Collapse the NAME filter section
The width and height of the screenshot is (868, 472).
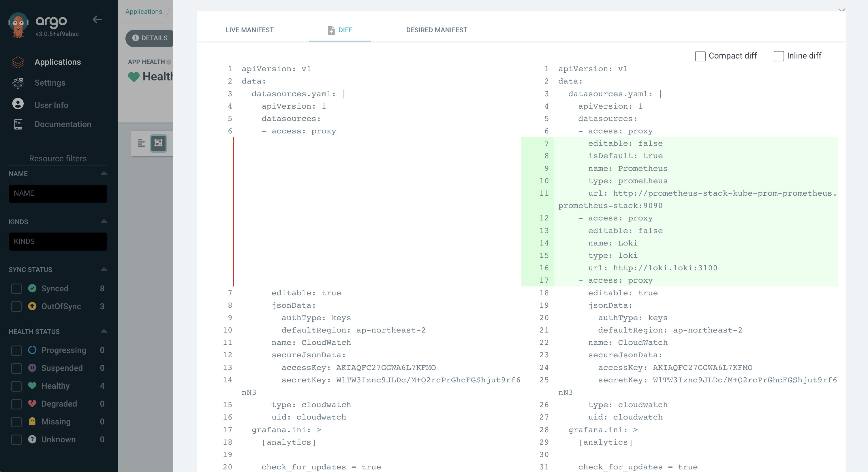tap(104, 174)
